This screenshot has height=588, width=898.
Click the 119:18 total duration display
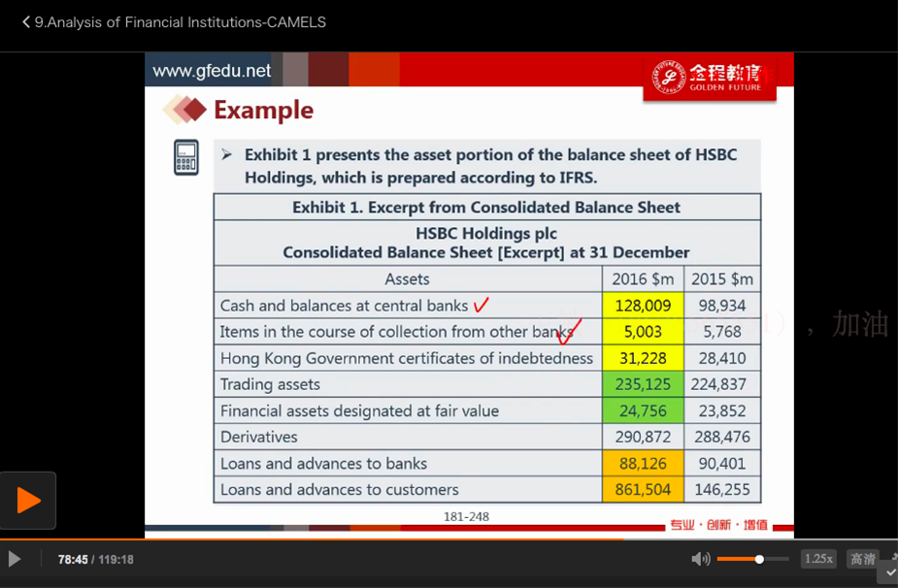click(116, 559)
